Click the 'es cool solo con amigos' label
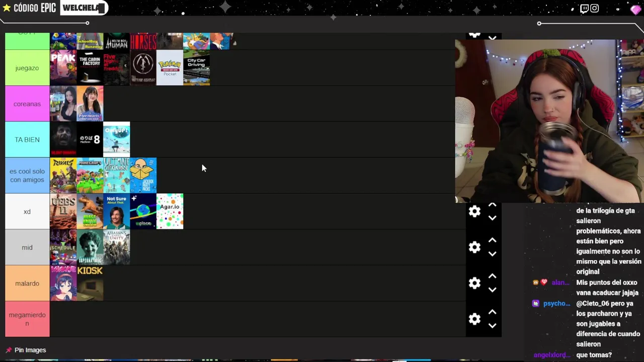Image resolution: width=644 pixels, height=362 pixels. 27,175
